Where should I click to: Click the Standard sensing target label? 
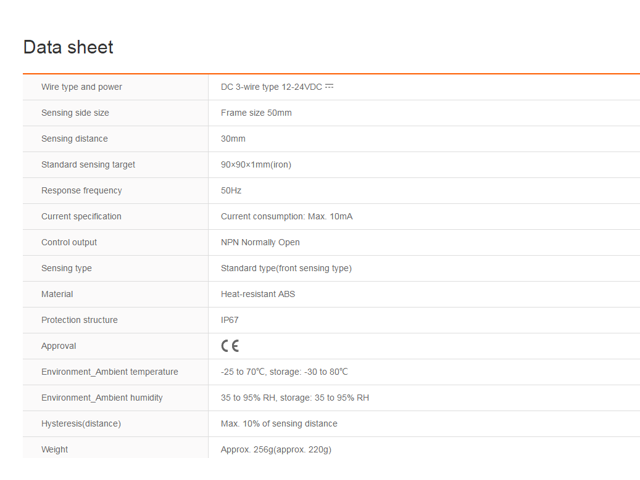coord(88,165)
